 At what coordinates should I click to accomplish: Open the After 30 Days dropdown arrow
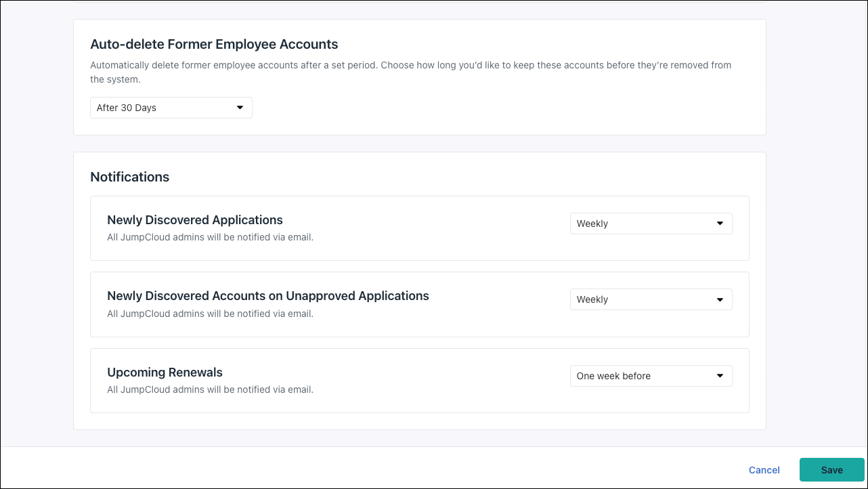(x=240, y=107)
